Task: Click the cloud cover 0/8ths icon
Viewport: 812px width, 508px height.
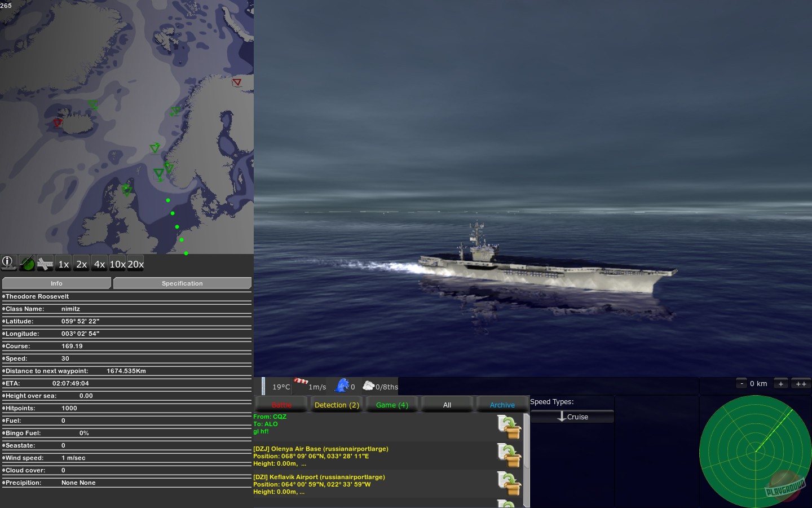Action: coord(368,386)
